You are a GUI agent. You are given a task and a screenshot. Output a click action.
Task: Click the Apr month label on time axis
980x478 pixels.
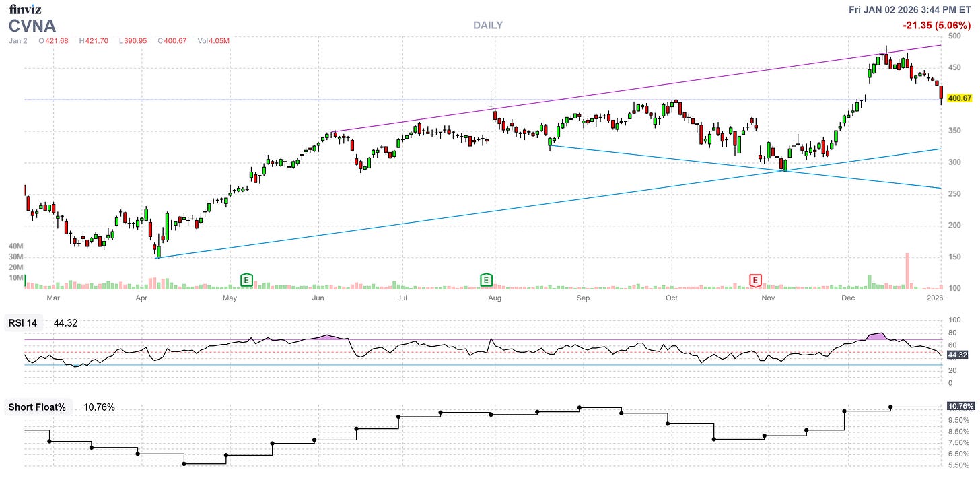click(x=141, y=296)
